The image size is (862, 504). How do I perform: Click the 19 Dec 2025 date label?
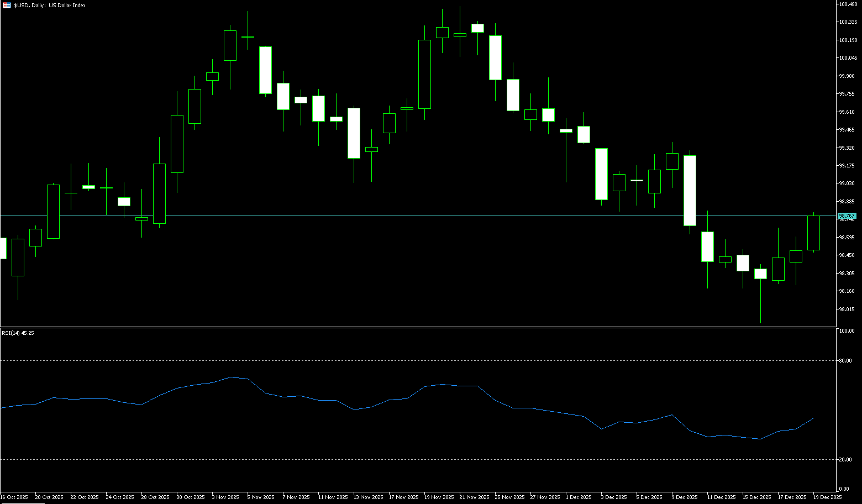pyautogui.click(x=828, y=497)
